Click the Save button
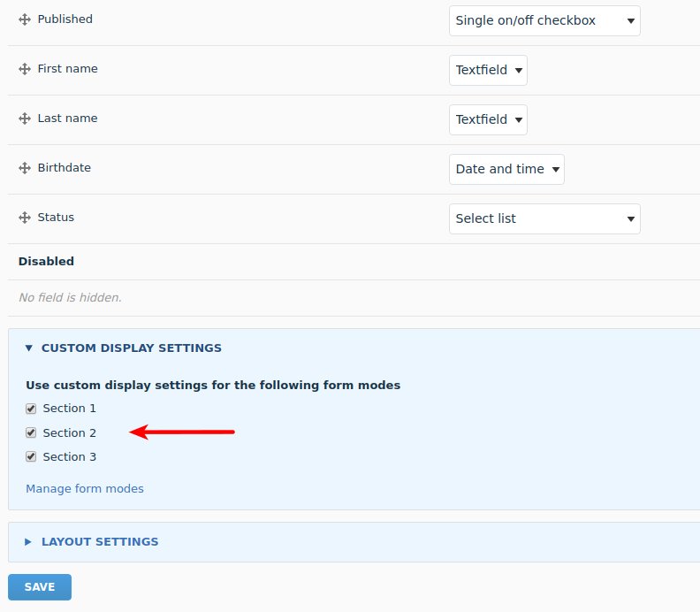This screenshot has width=700, height=612. click(40, 587)
